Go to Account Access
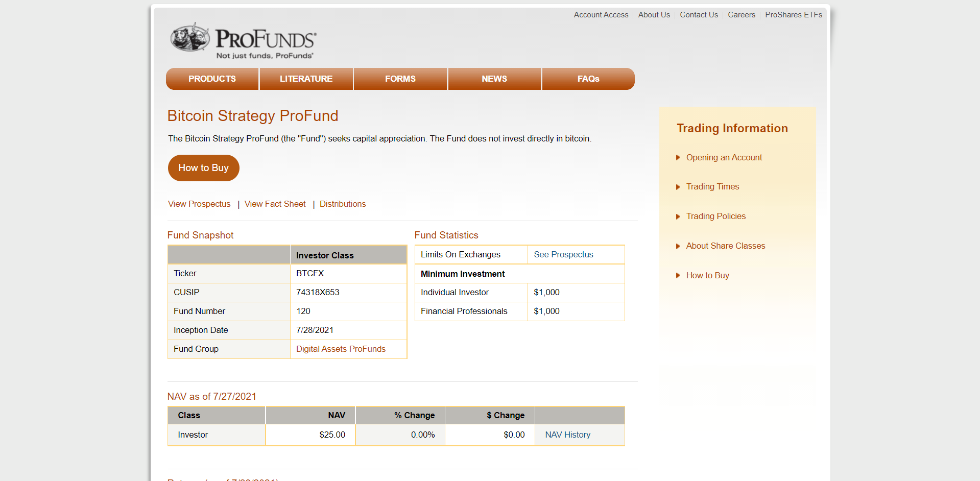Screen dimensions: 980x481 point(601,15)
